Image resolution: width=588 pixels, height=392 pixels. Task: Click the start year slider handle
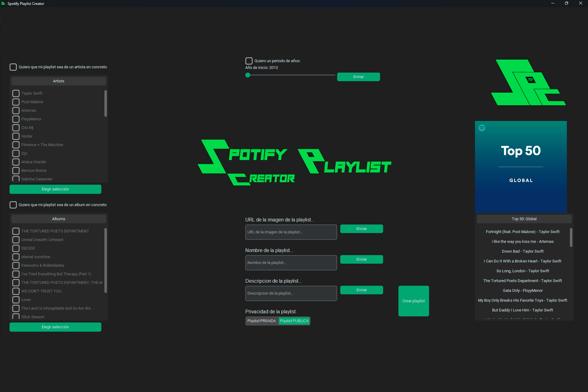pos(248,75)
